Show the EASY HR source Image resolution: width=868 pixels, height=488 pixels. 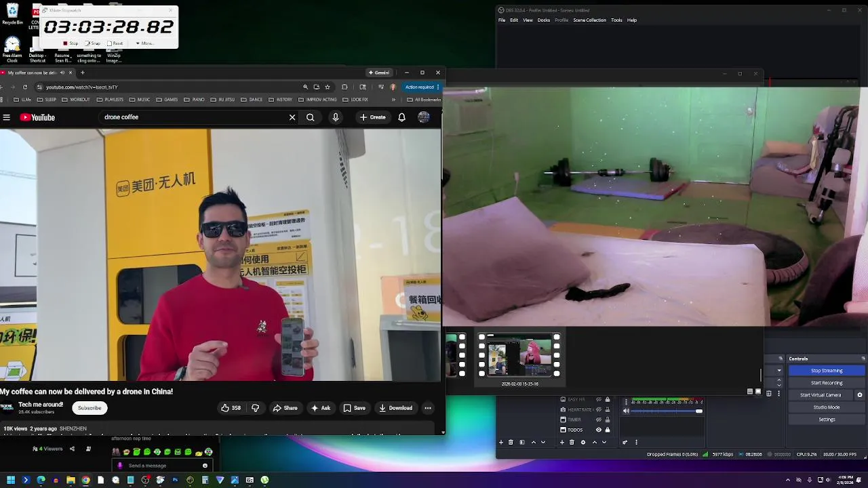(599, 399)
